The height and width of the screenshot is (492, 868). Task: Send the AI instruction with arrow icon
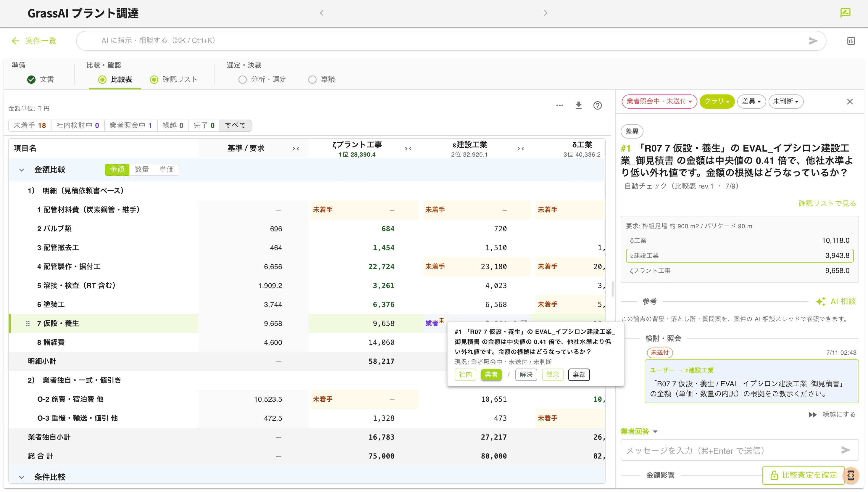[813, 41]
